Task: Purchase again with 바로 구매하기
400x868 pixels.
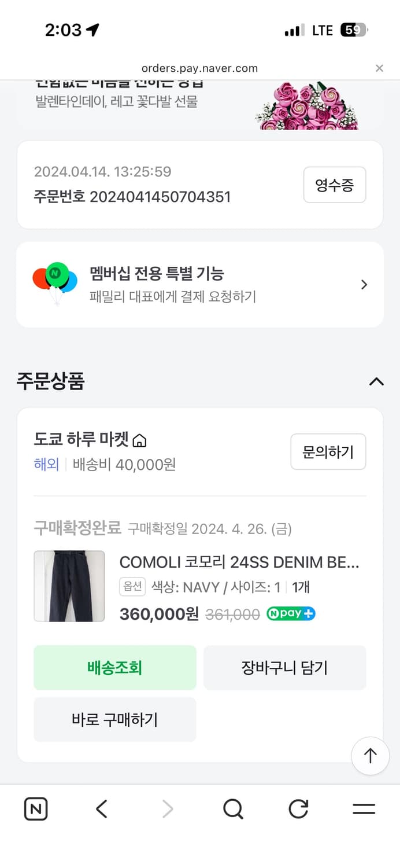Action: tap(115, 719)
